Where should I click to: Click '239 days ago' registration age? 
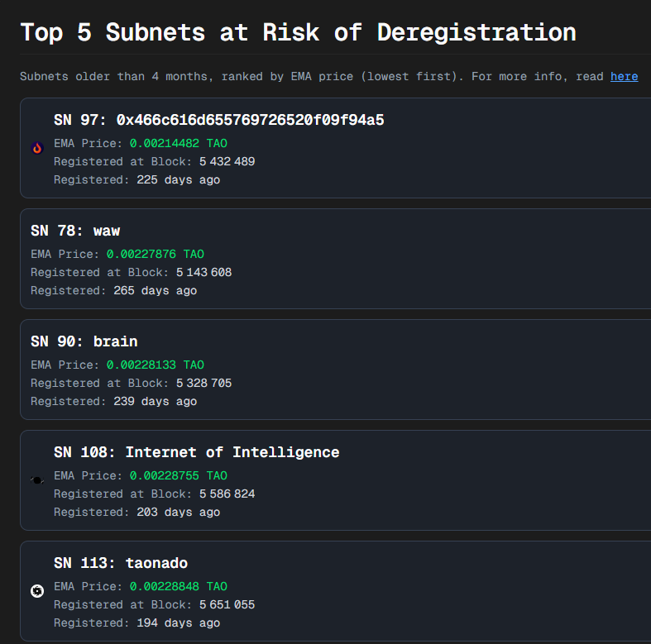(155, 402)
